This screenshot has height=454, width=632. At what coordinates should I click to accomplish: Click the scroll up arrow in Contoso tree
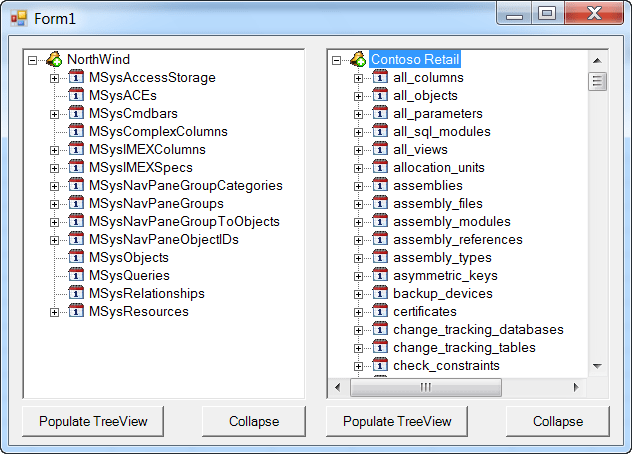[597, 61]
